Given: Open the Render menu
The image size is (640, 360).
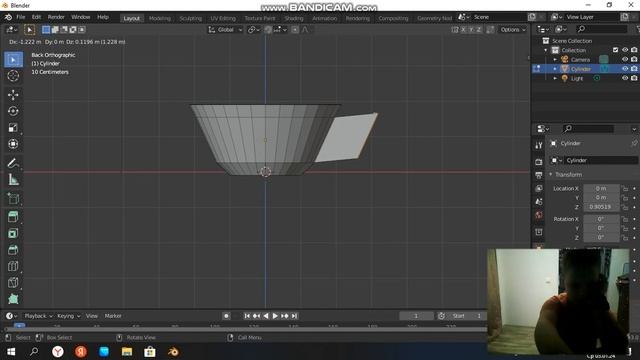Looking at the screenshot, I should click(x=56, y=17).
